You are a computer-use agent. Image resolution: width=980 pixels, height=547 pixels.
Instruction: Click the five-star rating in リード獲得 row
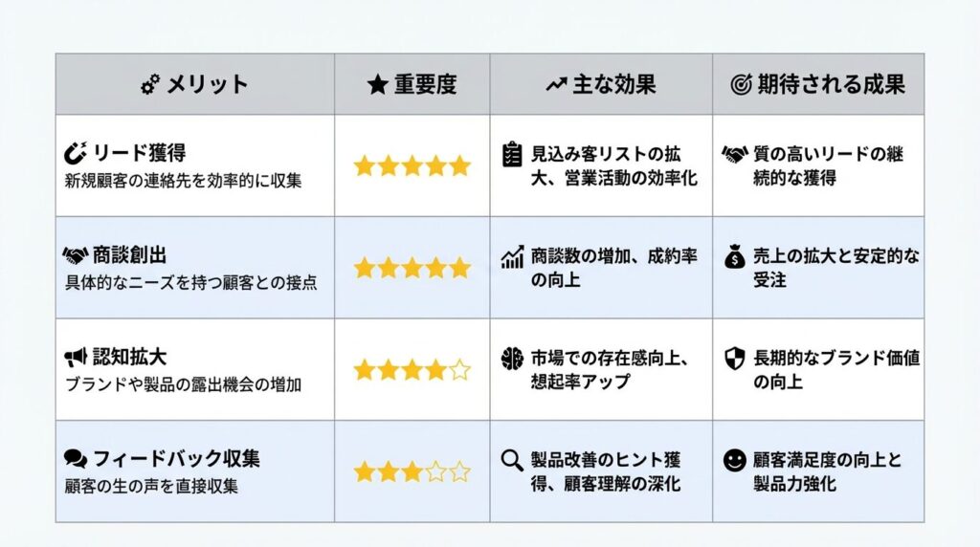tap(412, 166)
